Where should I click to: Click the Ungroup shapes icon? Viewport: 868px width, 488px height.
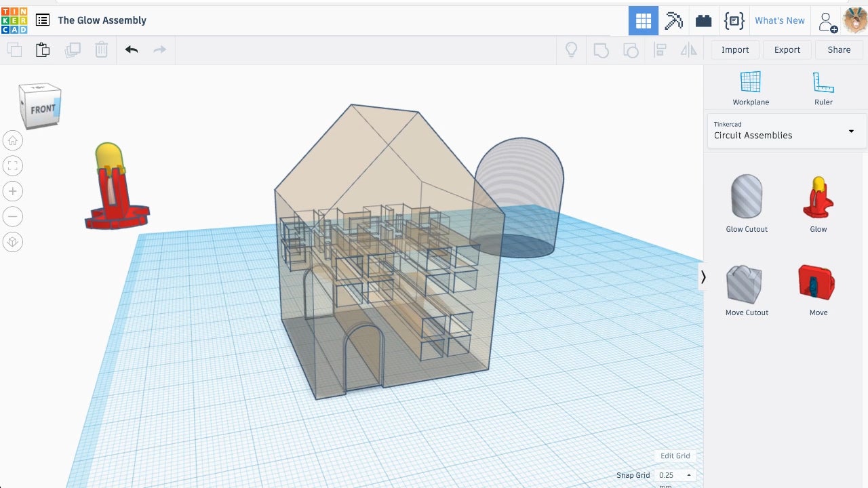click(x=630, y=49)
